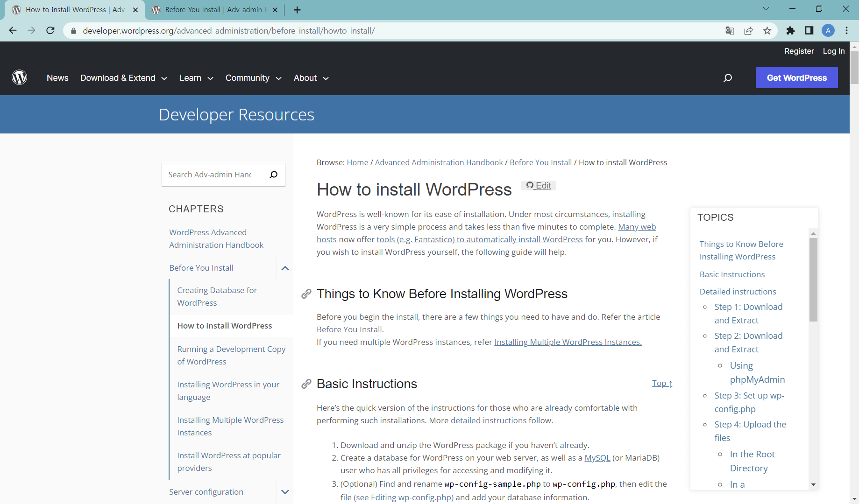This screenshot has height=504, width=859.
Task: Close the How to install WordPress tab
Action: coord(135,10)
